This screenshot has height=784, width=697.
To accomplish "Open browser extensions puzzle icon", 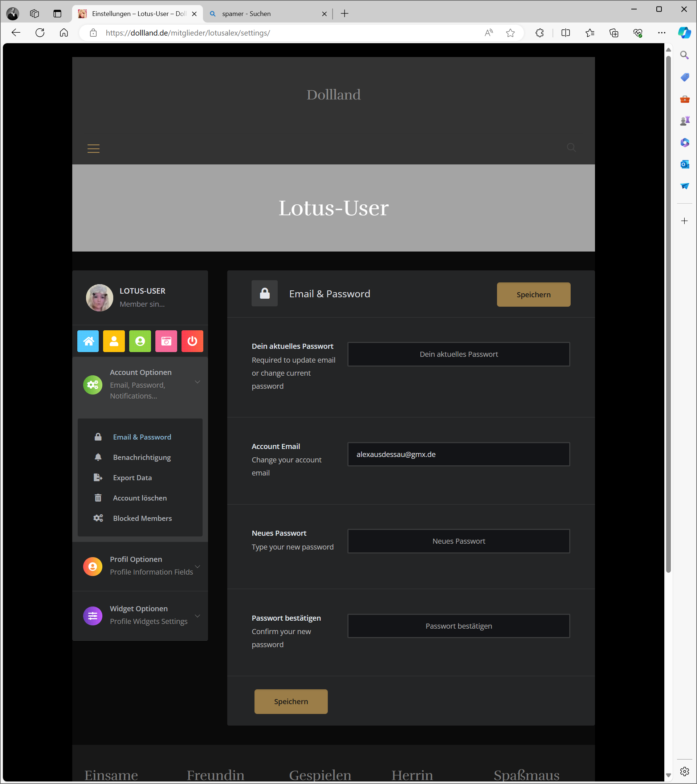I will tap(539, 33).
